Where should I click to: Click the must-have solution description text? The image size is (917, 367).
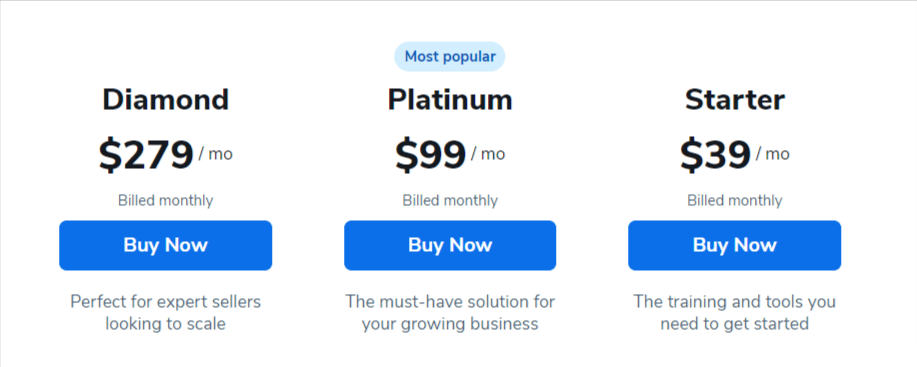click(x=450, y=313)
